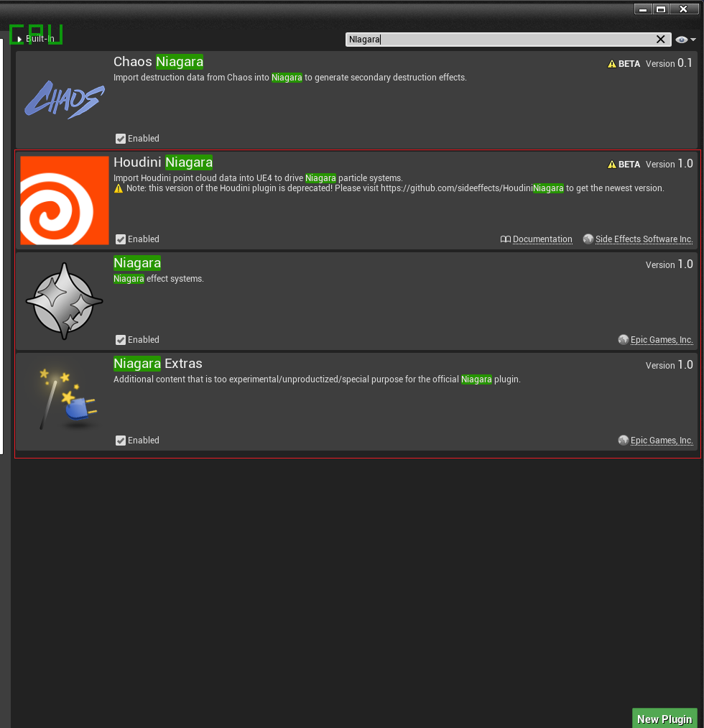Open view options eye dropdown
704x728 pixels.
point(685,40)
